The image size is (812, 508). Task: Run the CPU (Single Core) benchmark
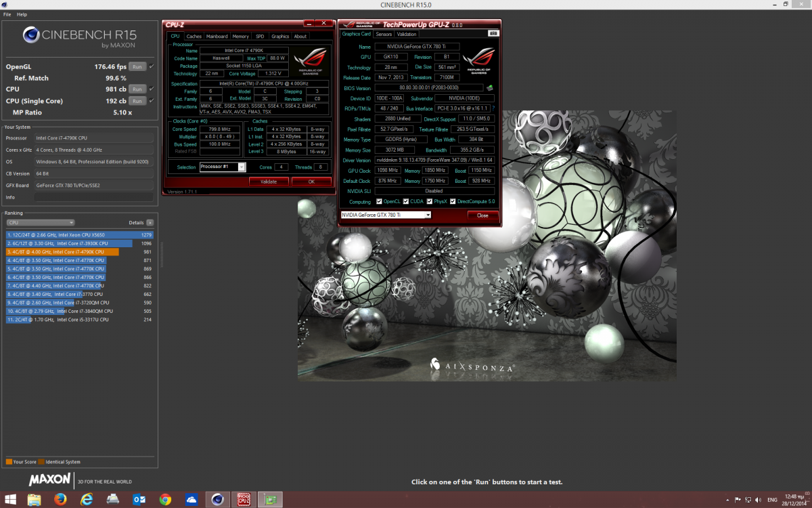pyautogui.click(x=137, y=101)
